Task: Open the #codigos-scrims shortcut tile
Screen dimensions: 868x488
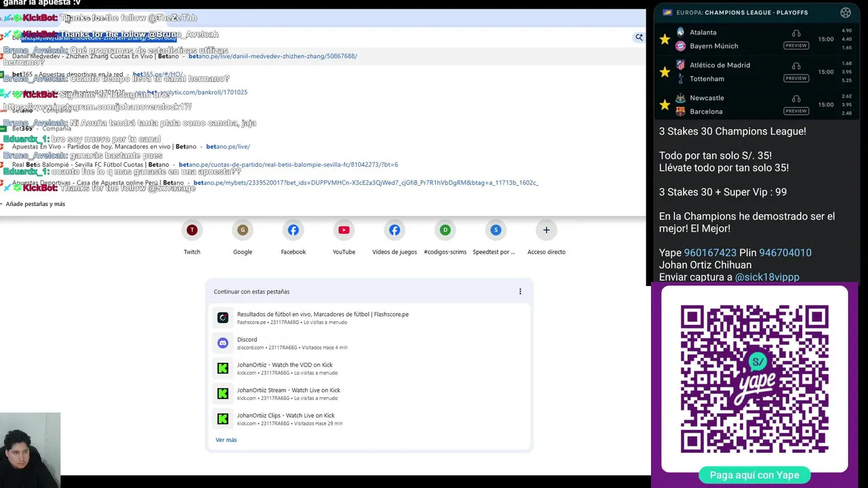Action: click(445, 237)
